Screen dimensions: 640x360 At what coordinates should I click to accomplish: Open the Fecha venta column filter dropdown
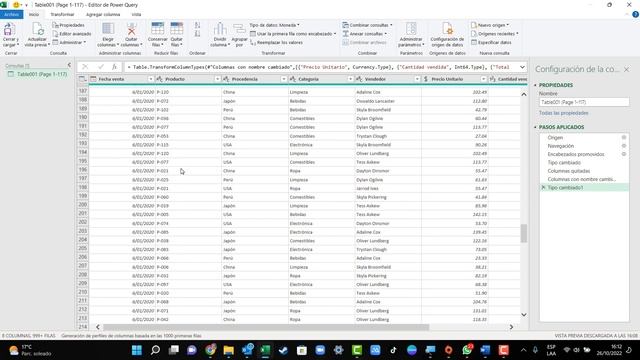pos(151,79)
